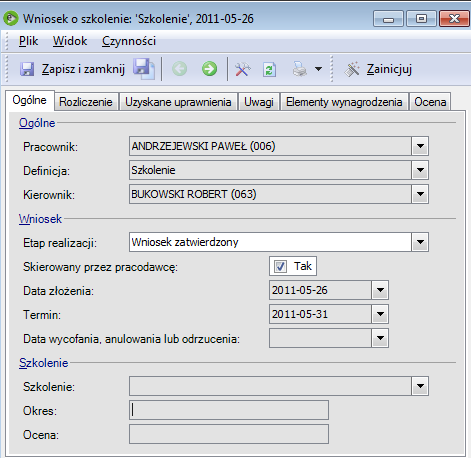This screenshot has width=471, height=458.
Task: Switch to the Rozliczenie tab
Action: click(86, 102)
